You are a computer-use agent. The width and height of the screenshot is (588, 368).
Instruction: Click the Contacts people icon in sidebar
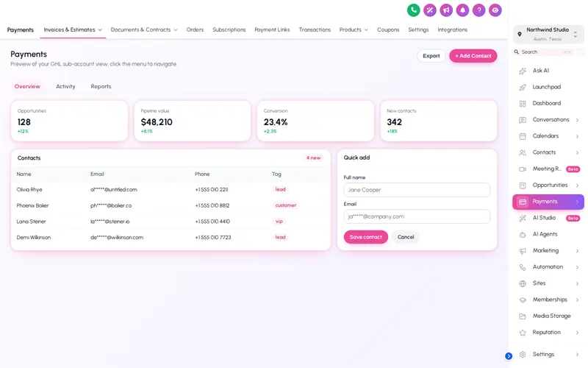tap(523, 153)
